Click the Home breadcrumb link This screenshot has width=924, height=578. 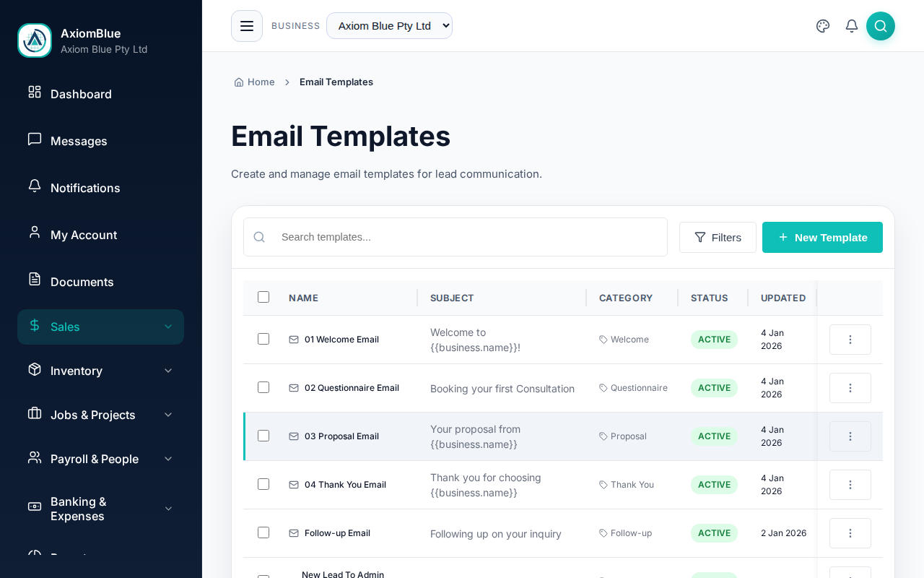pyautogui.click(x=254, y=82)
